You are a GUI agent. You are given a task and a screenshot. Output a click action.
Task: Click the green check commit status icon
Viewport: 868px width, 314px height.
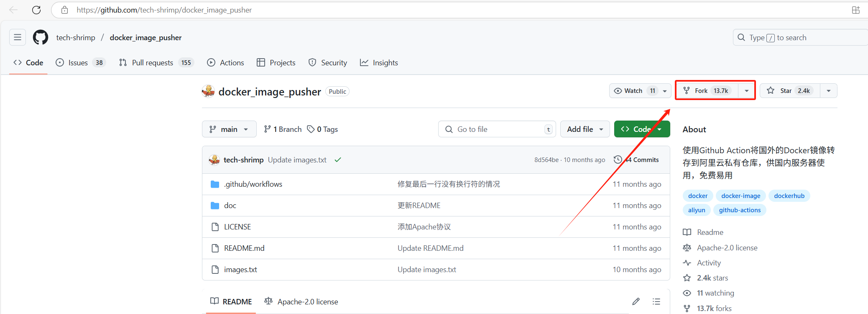tap(338, 160)
